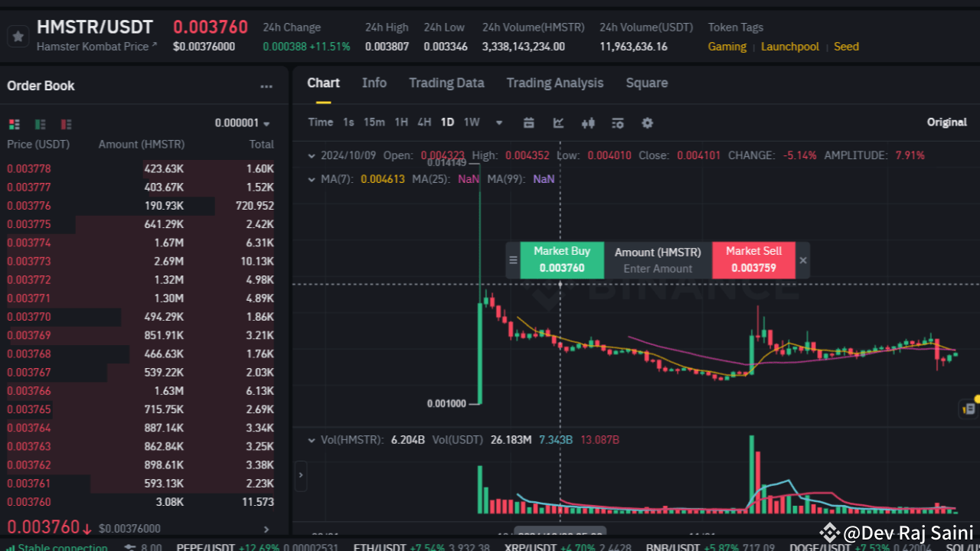
Task: Click the large last price 0.003760 in order book
Action: tap(43, 527)
